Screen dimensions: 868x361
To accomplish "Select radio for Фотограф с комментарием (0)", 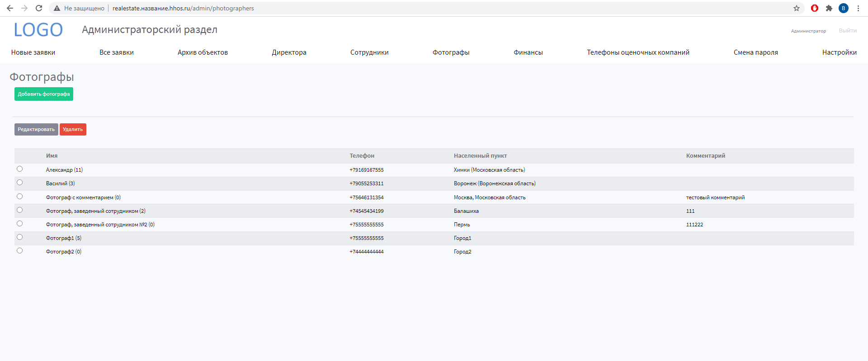I will tap(19, 197).
